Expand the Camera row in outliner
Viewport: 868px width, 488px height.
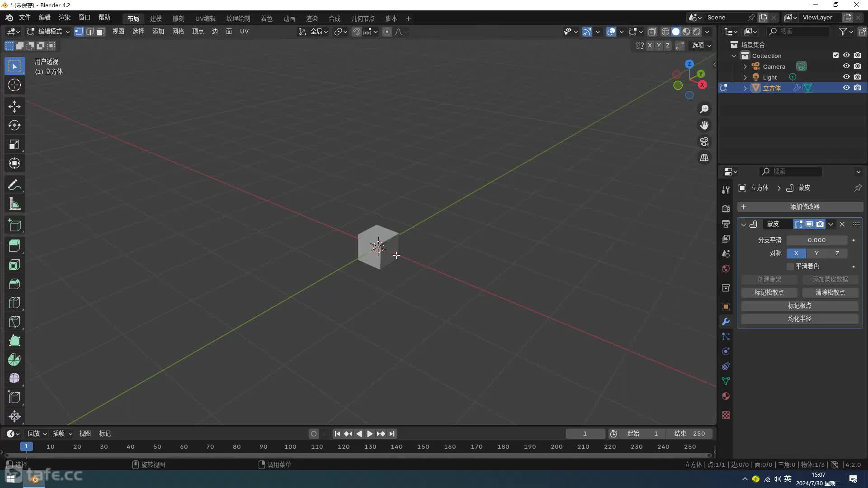(x=745, y=66)
